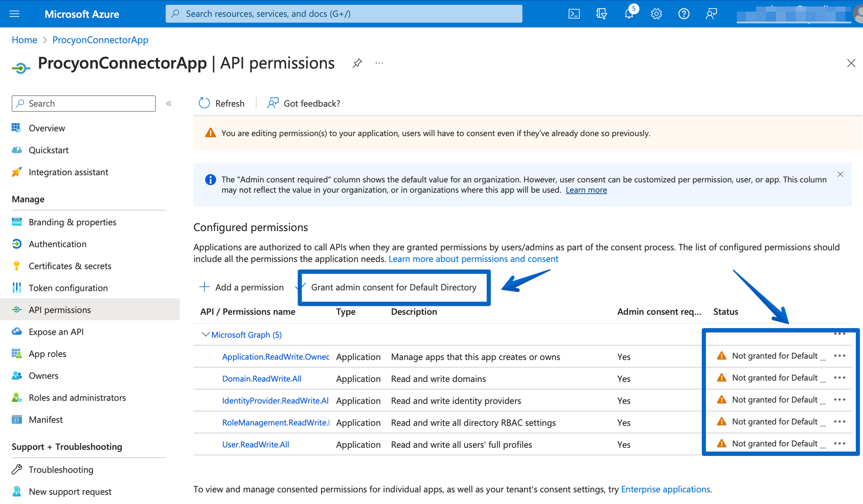Open Azure Cloud Shell
Image resolution: width=863 pixels, height=504 pixels.
(574, 13)
